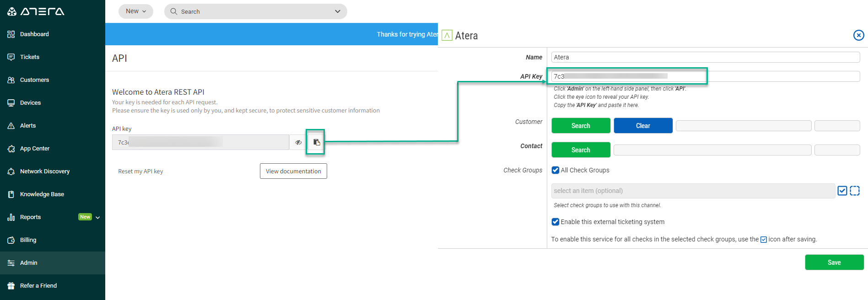Viewport: 868px width, 300px height.
Task: Click the Network Discovery icon
Action: point(11,171)
